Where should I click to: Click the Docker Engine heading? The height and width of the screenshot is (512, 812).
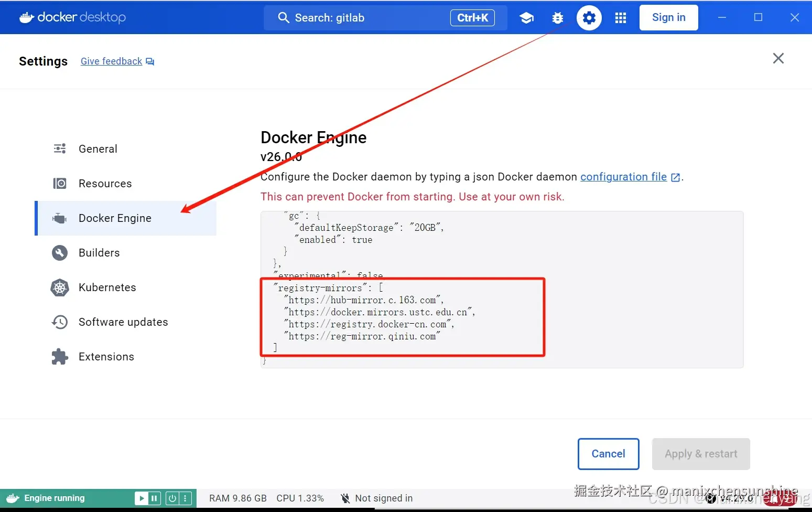(313, 137)
